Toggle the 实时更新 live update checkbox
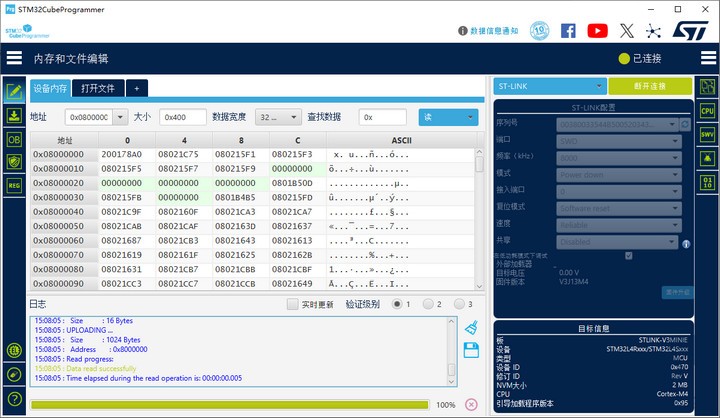This screenshot has width=720, height=418. pyautogui.click(x=293, y=304)
